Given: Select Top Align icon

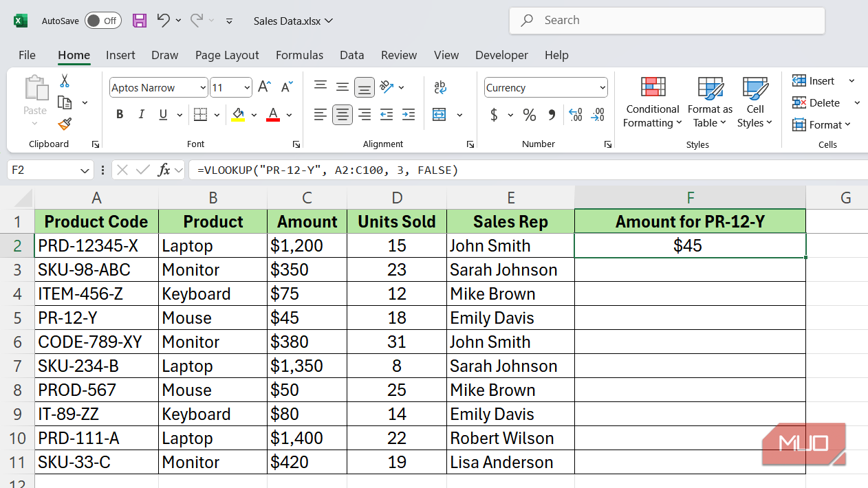Looking at the screenshot, I should [x=320, y=86].
